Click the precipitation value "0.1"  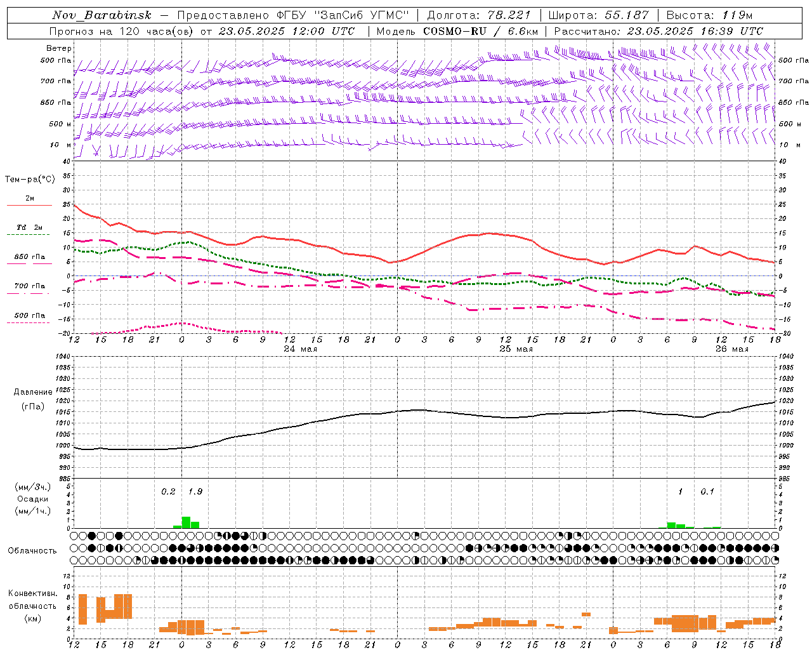(707, 491)
